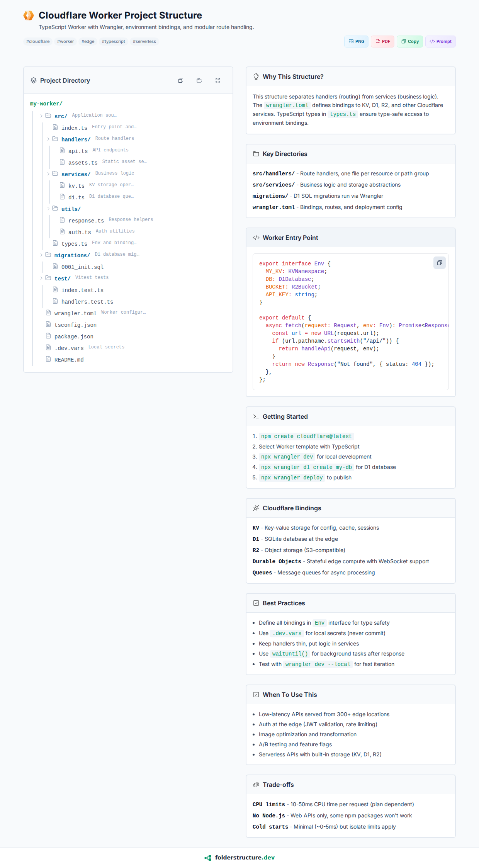This screenshot has height=868, width=479.
Task: Click the Cloudflare orange logo icon
Action: click(x=29, y=15)
